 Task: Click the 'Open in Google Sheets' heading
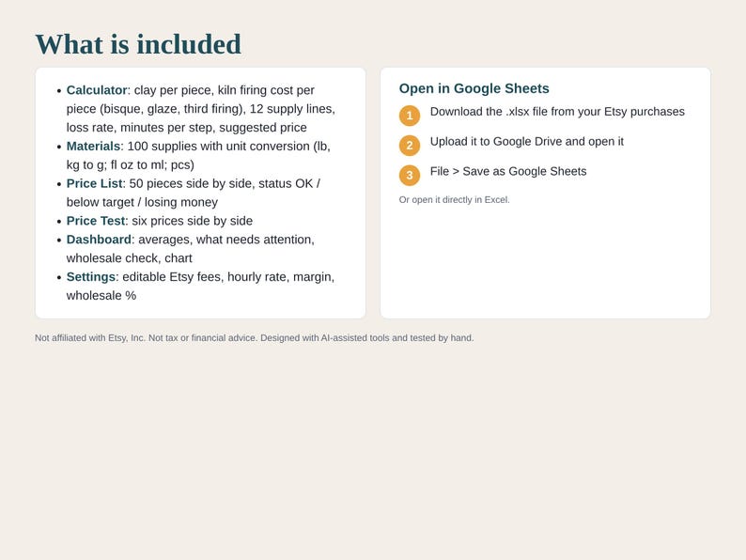[474, 88]
